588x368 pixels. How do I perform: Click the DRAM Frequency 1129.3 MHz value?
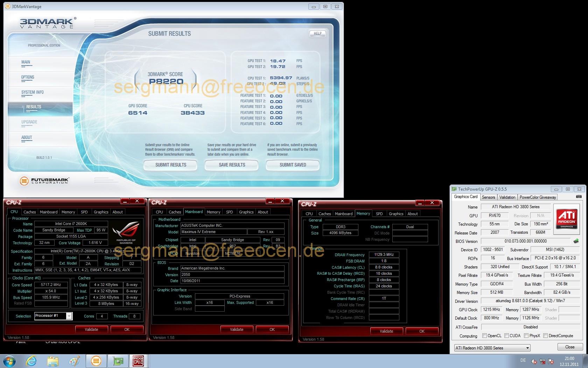click(384, 255)
